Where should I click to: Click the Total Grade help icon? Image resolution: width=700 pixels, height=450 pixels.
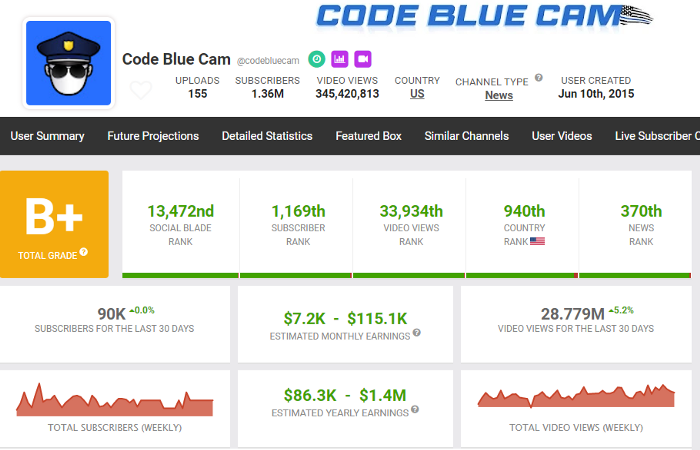84,251
